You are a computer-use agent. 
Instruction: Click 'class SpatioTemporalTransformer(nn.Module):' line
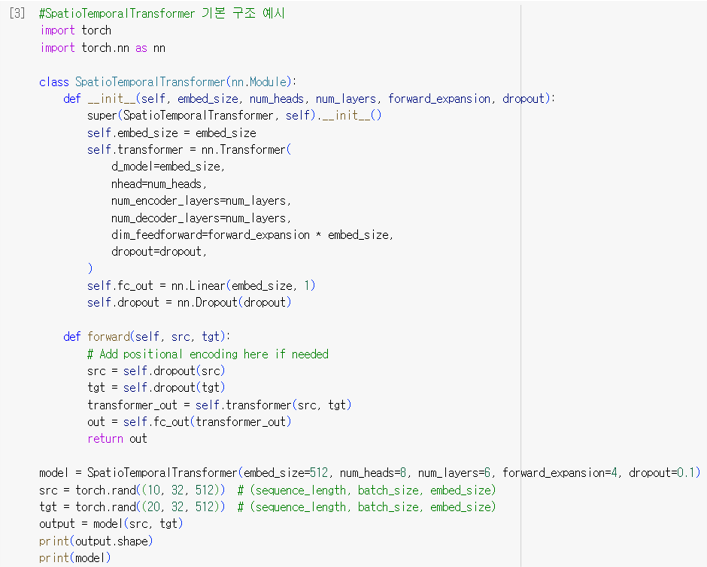click(168, 82)
